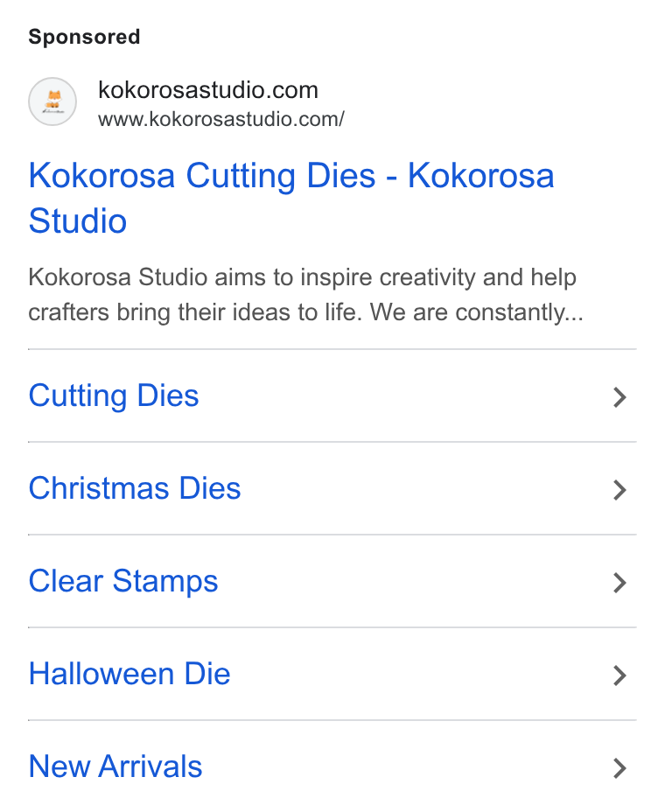This screenshot has height=812, width=665.
Task: Click the www.kokorosastudio.com/ display URL
Action: (x=221, y=119)
